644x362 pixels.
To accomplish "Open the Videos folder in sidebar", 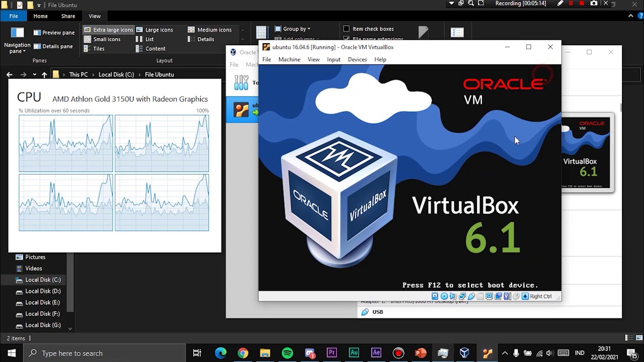I will pyautogui.click(x=34, y=268).
